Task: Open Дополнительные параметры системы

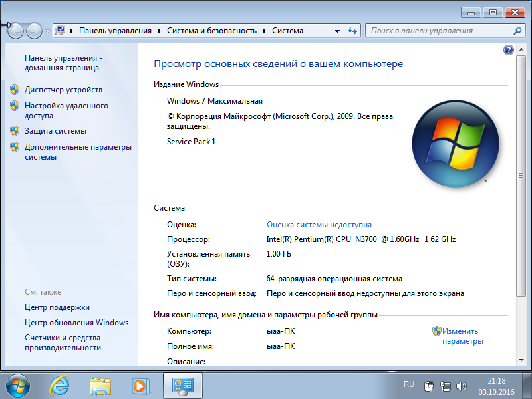Action: coord(78,152)
